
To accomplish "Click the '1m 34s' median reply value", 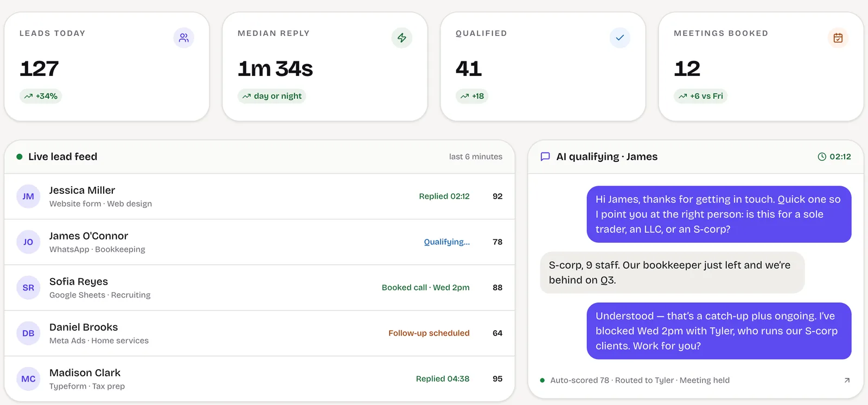I will pyautogui.click(x=275, y=69).
